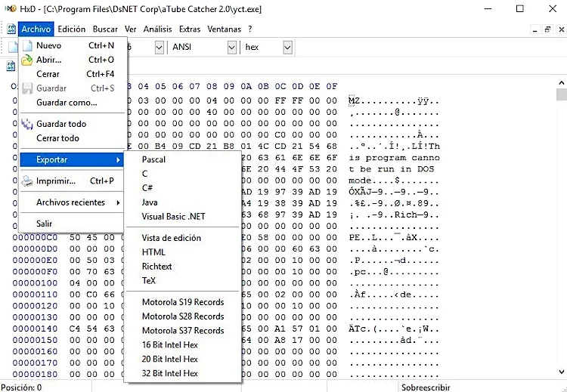The width and height of the screenshot is (567, 392).
Task: Click the scrollbar down arrow
Action: click(561, 372)
